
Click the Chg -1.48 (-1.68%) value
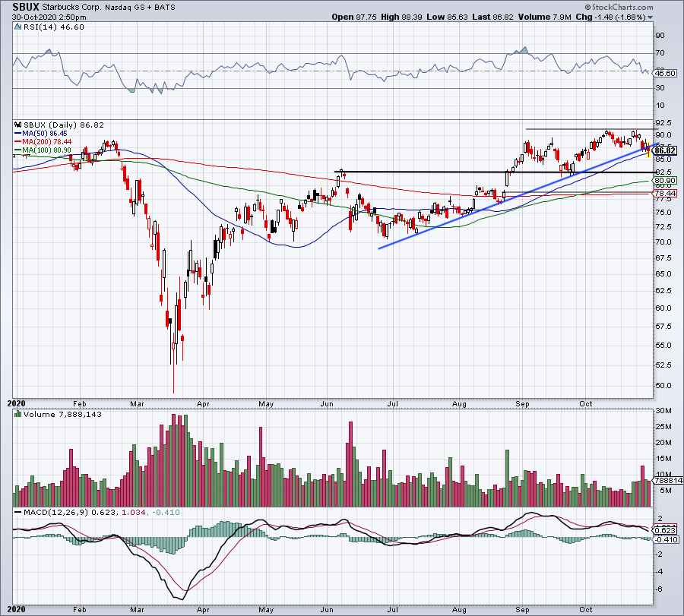tap(611, 17)
